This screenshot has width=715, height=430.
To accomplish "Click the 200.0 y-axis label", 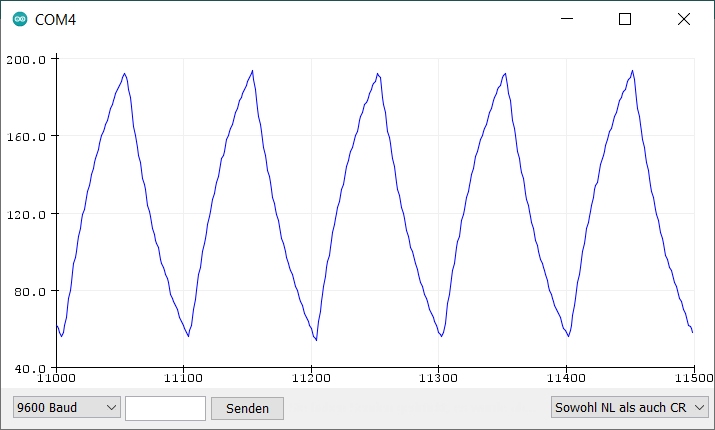I will tap(28, 59).
